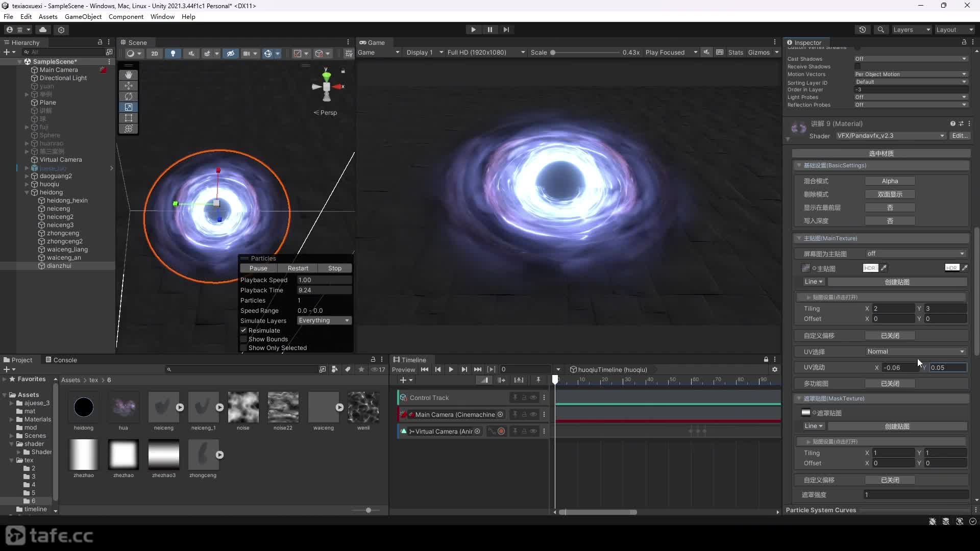The height and width of the screenshot is (551, 980).
Task: Click the shader Edit... button
Action: tap(960, 136)
